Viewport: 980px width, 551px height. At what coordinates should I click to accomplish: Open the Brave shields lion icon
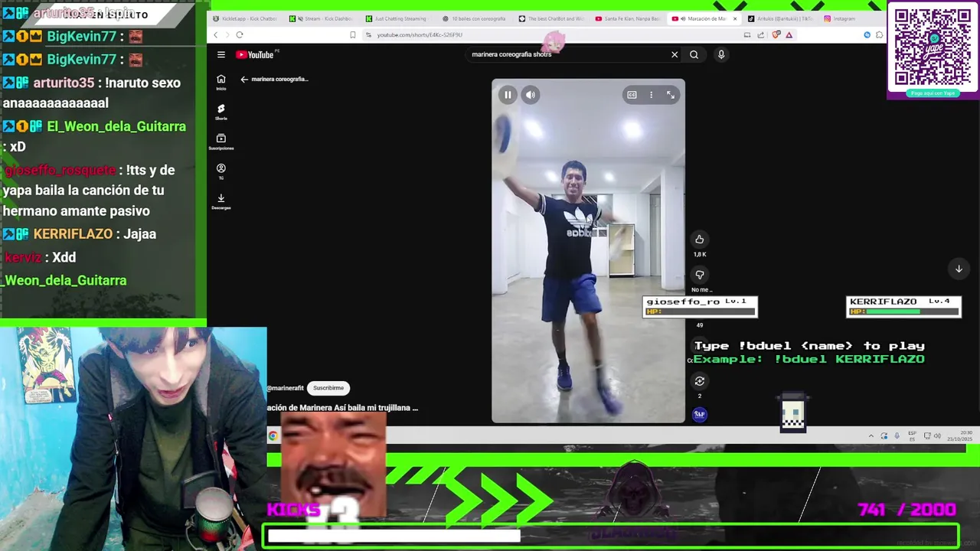776,34
